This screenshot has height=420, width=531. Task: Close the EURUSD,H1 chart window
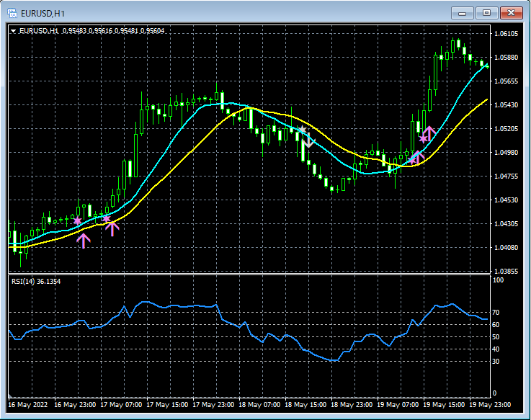click(x=512, y=13)
